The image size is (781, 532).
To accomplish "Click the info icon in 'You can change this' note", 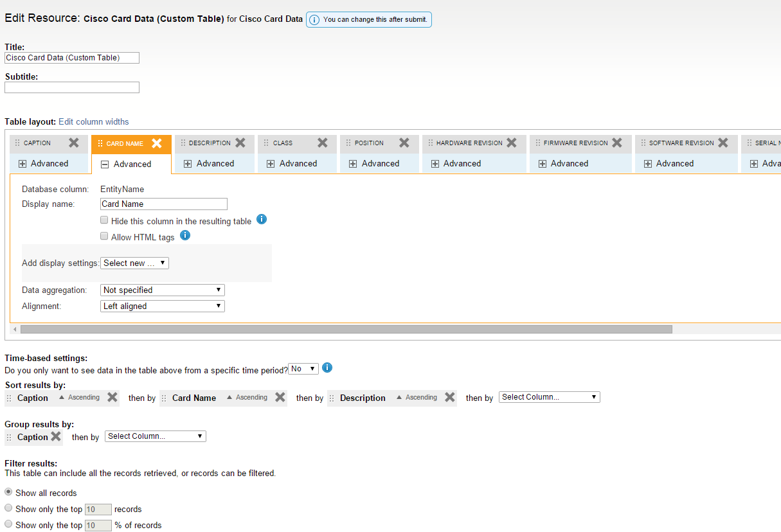I will coord(314,19).
